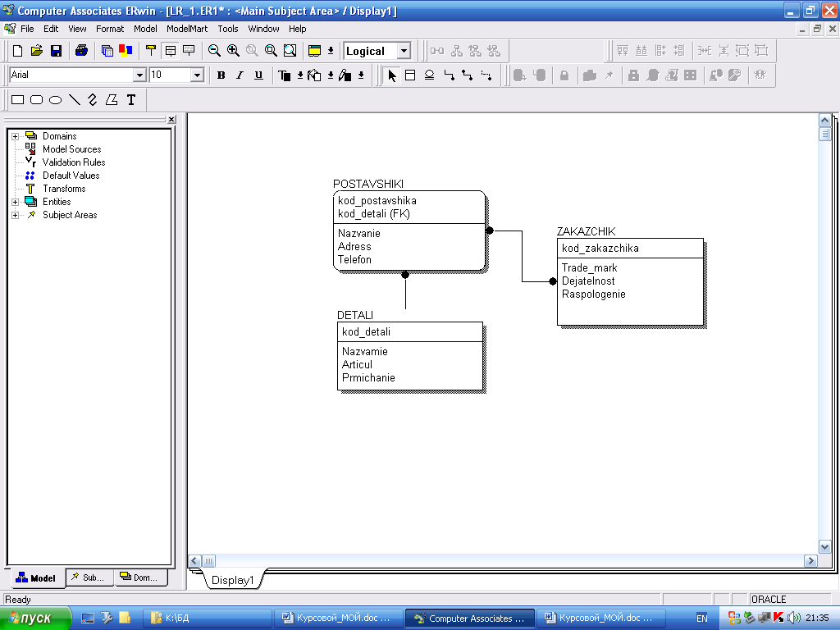Screen dimensions: 840x630
Task: Open the Format menu
Action: coord(110,29)
